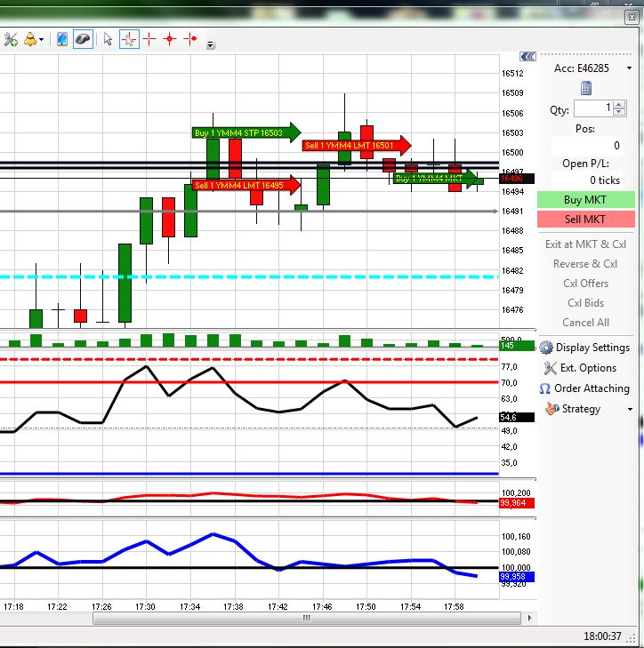Open the quantity calculator icon
Viewport: 644px width, 648px height.
[586, 88]
